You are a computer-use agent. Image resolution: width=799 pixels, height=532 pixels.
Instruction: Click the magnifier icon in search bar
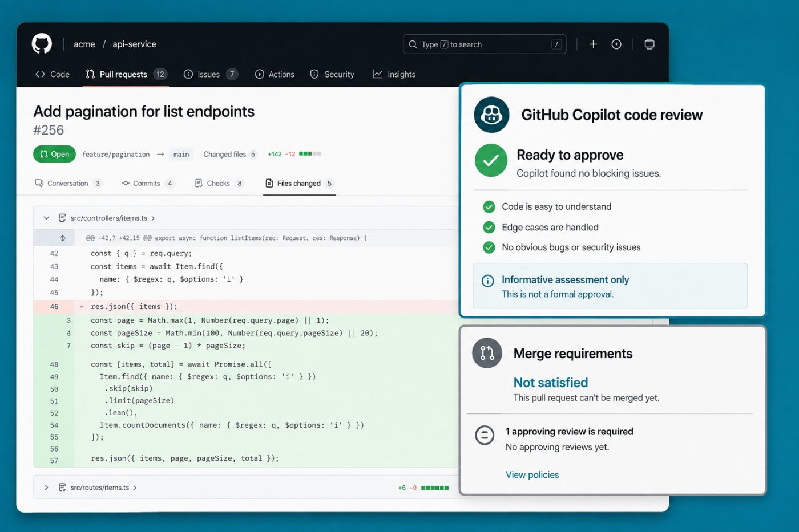(413, 44)
